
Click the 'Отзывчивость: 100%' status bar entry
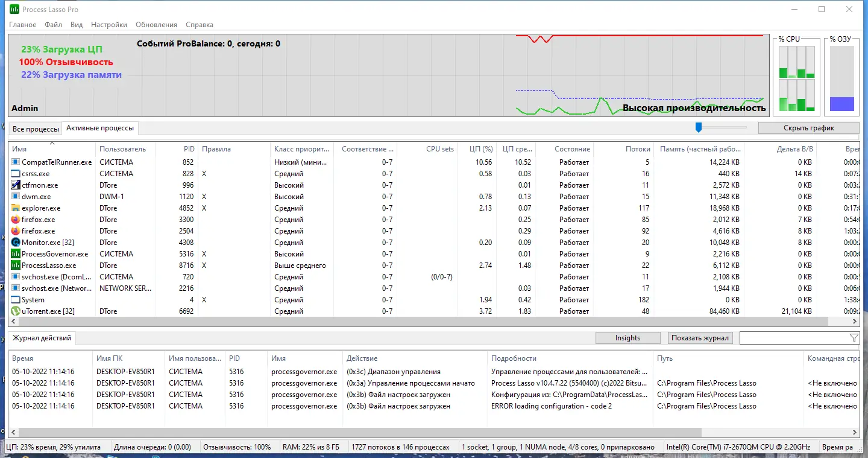click(x=237, y=447)
